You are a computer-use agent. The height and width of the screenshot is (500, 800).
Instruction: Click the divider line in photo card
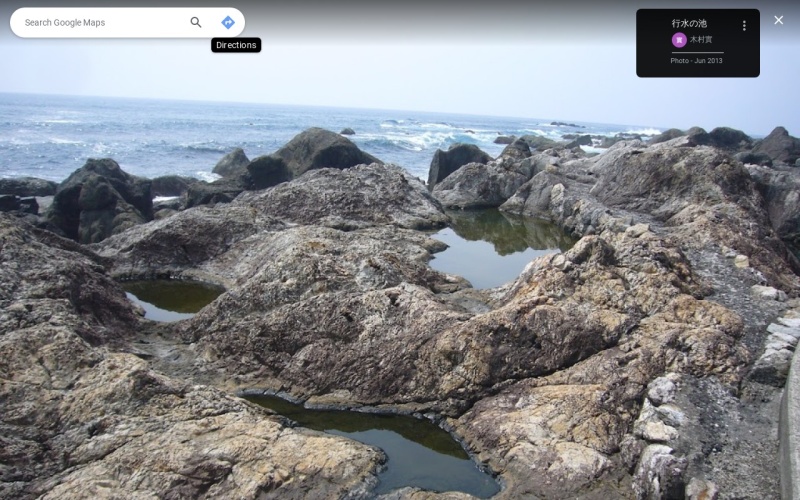[696, 52]
